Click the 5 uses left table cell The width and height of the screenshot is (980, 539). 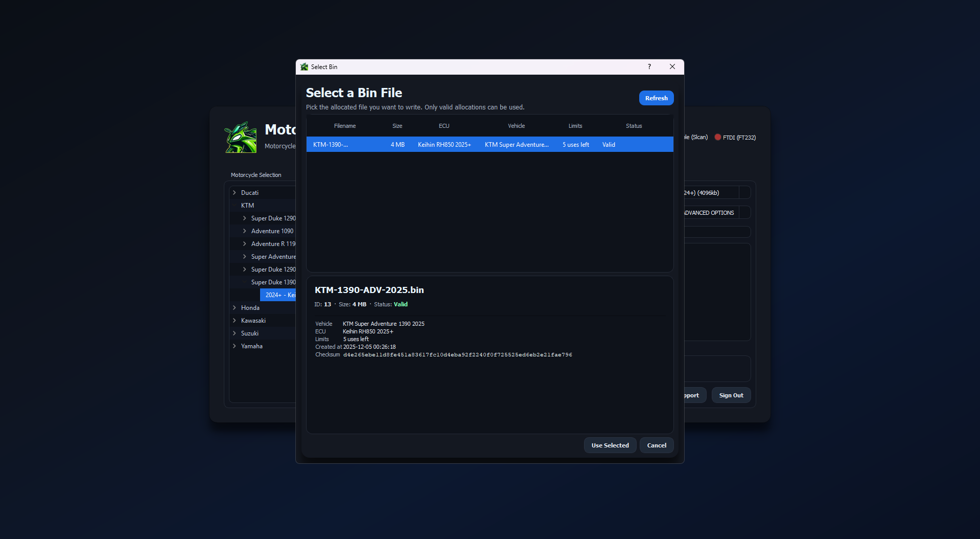576,145
